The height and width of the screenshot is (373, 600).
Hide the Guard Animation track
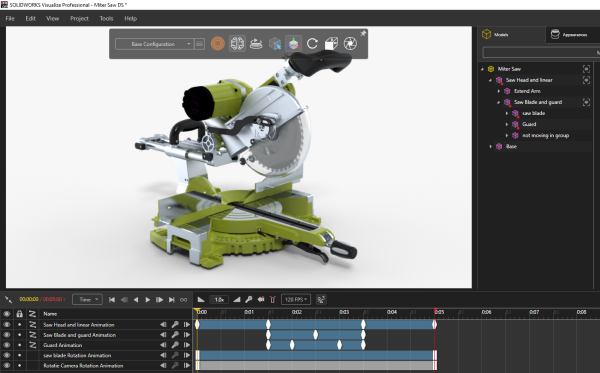pyautogui.click(x=7, y=345)
